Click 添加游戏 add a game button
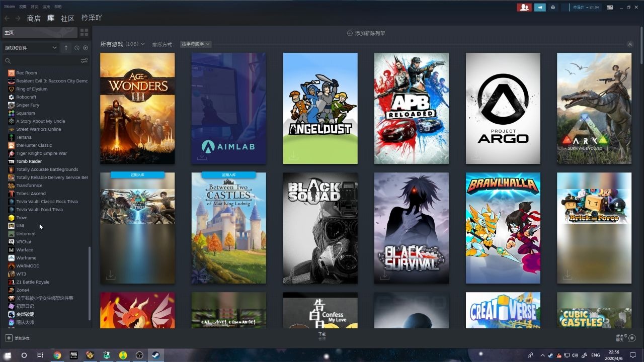The width and height of the screenshot is (644, 362). coord(18,338)
